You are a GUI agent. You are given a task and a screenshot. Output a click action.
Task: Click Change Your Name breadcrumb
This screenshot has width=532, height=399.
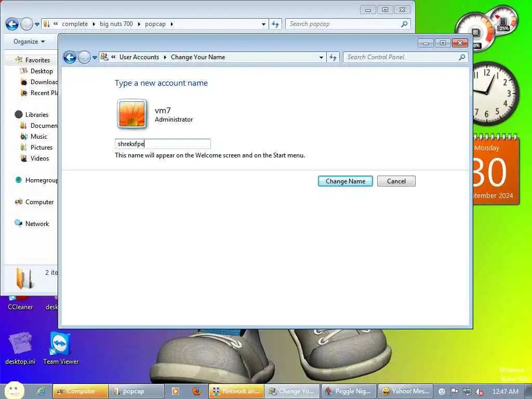198,57
